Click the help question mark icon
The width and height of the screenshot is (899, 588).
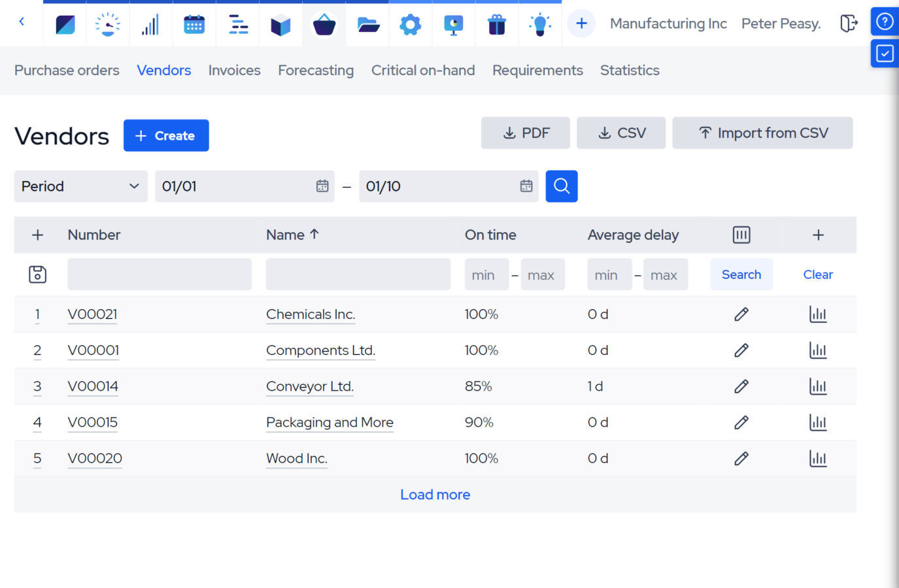point(885,21)
